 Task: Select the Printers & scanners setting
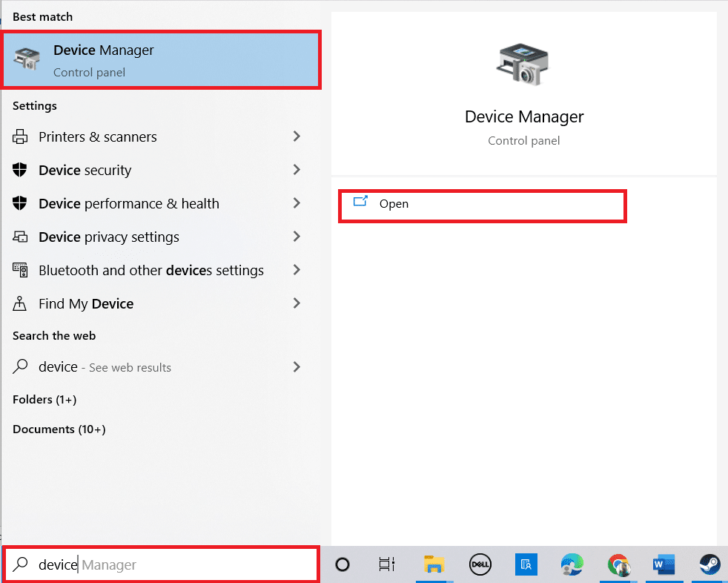pos(97,136)
